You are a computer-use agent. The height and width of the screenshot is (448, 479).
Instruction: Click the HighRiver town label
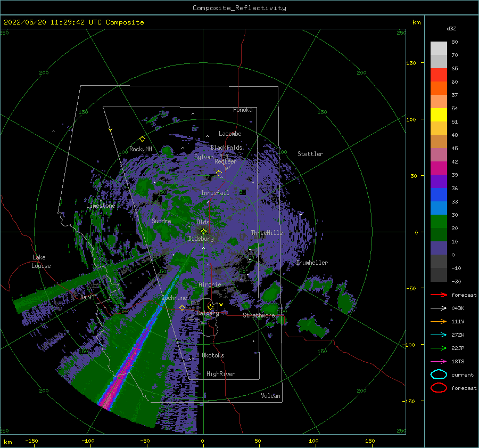tap(221, 374)
